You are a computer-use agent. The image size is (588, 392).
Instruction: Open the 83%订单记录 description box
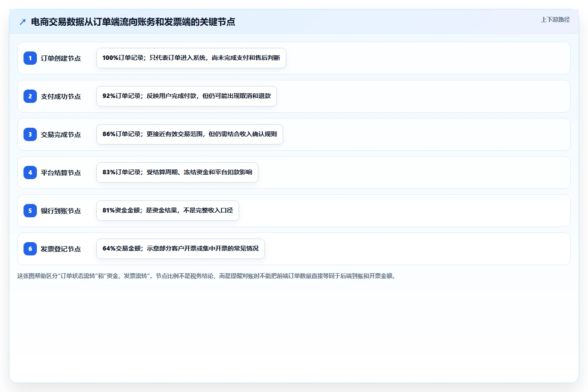(x=177, y=172)
